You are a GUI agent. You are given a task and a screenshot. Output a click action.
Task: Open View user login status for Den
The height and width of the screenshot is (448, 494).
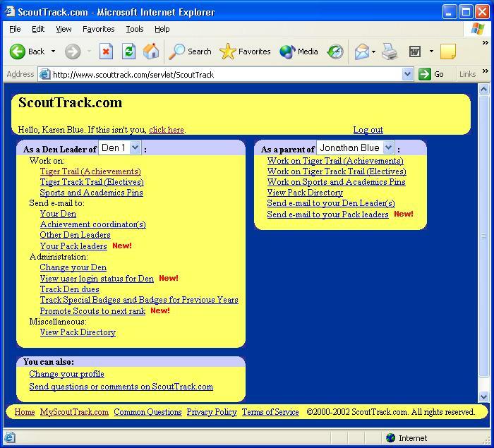pos(97,279)
